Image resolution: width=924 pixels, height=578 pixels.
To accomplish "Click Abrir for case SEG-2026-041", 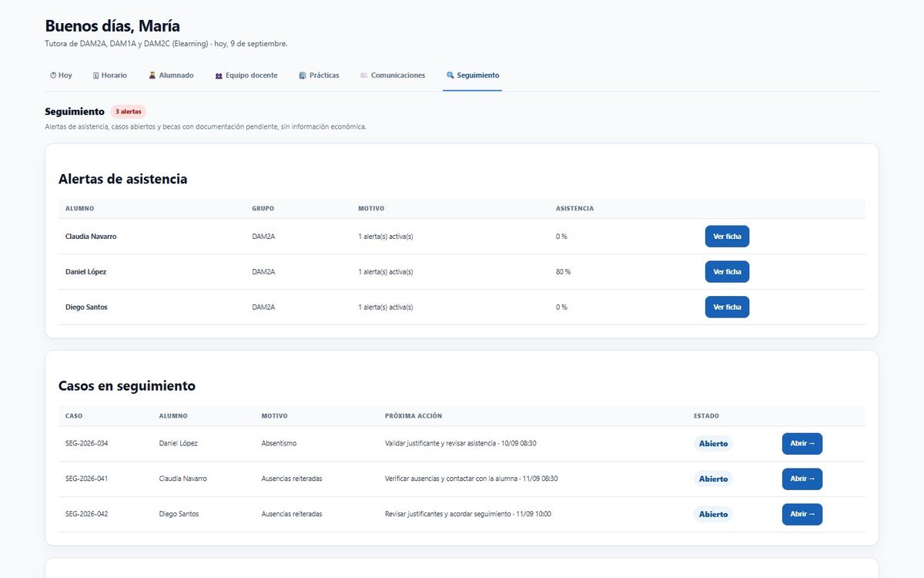I will (x=802, y=479).
